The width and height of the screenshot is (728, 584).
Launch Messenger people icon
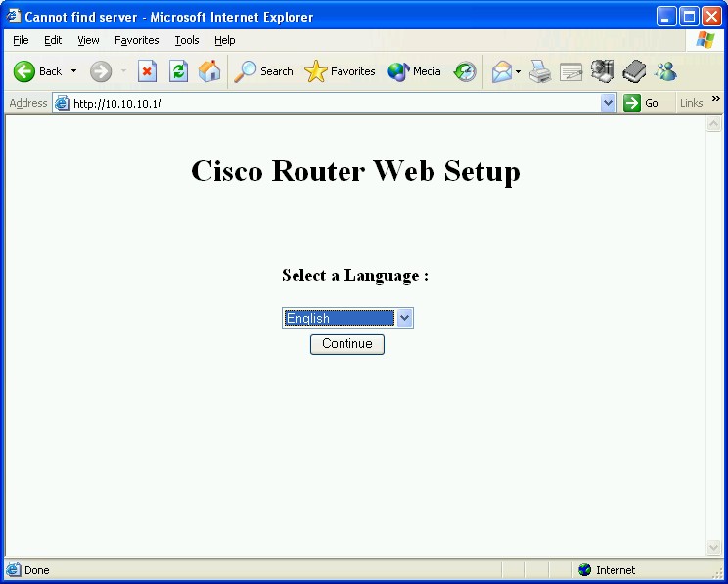coord(665,71)
